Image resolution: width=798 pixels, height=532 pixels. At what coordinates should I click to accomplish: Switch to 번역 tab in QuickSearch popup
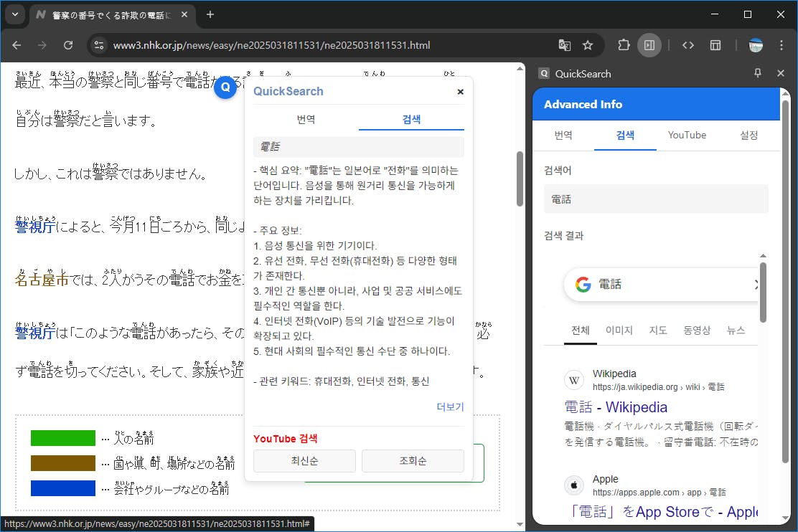point(306,119)
